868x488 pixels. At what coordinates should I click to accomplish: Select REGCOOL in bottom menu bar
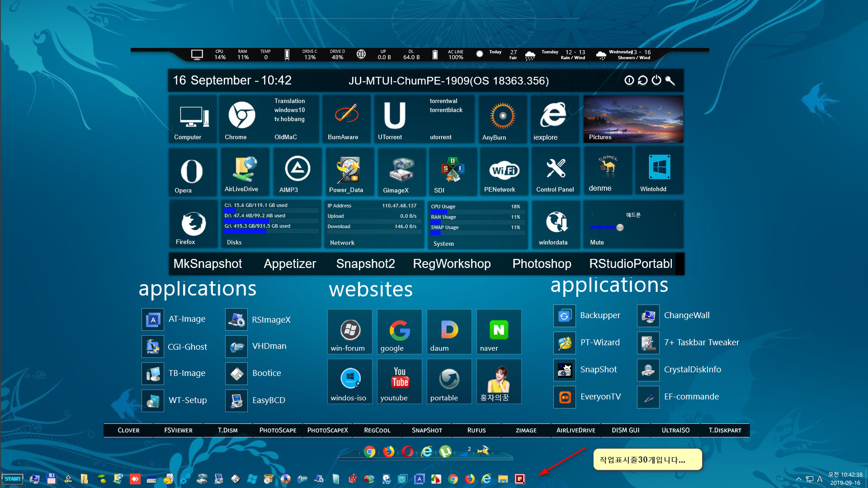[x=377, y=430]
